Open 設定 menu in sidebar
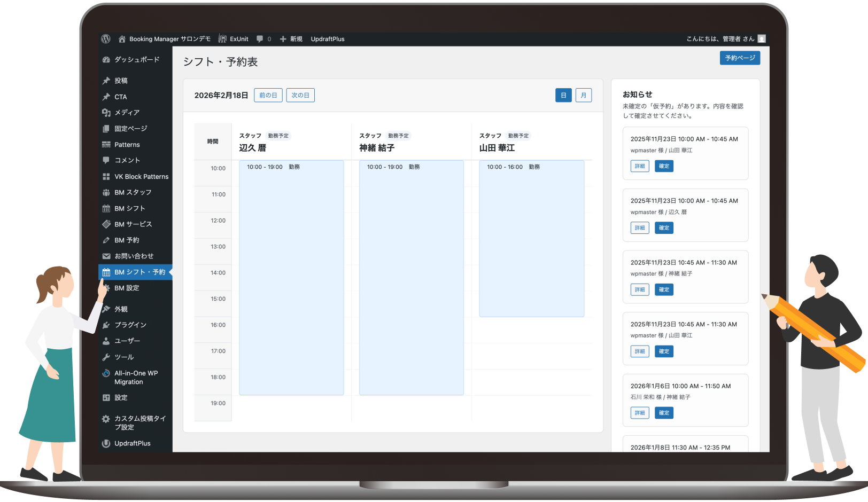 point(121,398)
